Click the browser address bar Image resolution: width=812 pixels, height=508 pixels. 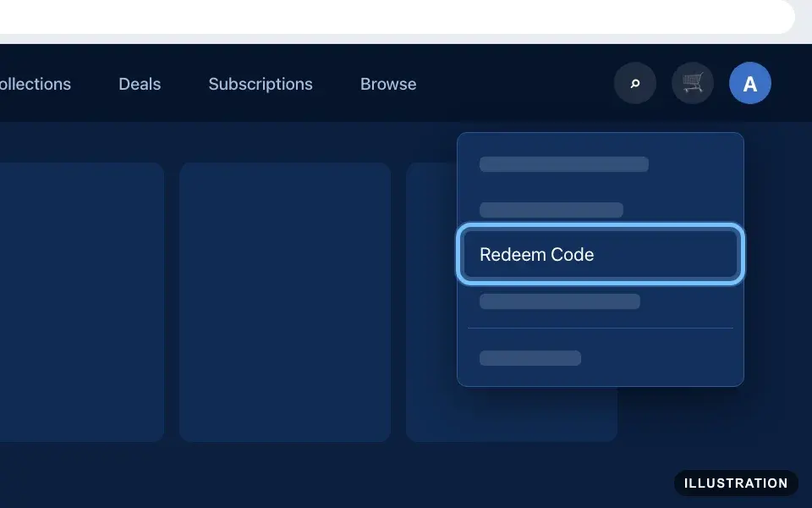396,15
